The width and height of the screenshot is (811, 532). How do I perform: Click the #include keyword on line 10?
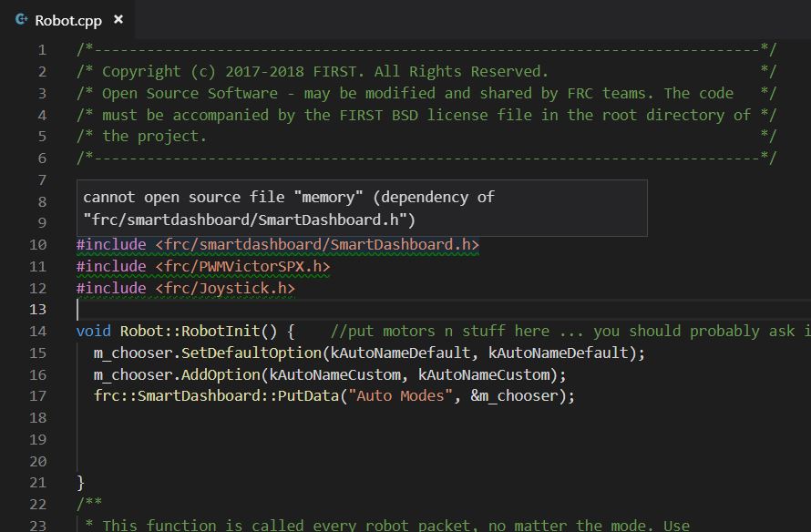(111, 244)
